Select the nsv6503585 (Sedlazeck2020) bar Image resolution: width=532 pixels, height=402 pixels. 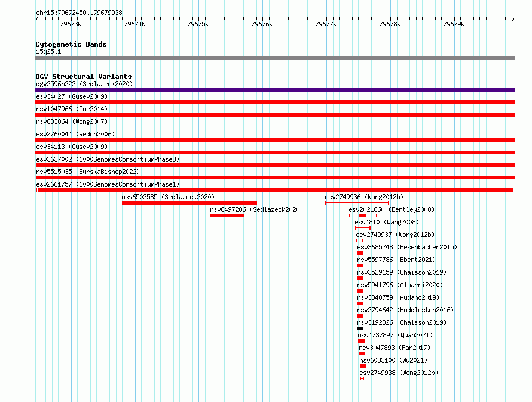click(x=189, y=203)
